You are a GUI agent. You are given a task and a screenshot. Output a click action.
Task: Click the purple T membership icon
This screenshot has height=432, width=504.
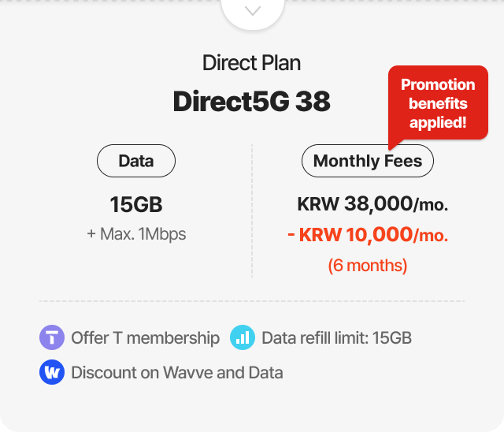(52, 338)
